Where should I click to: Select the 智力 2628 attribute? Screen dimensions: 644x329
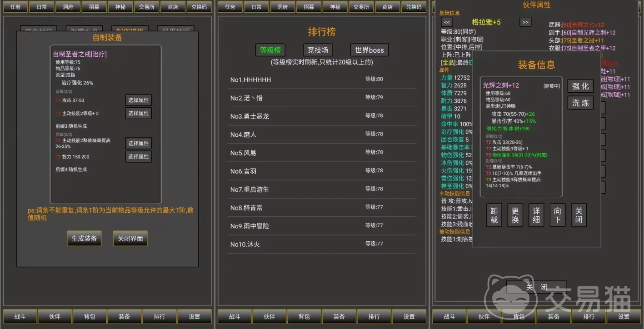[454, 85]
